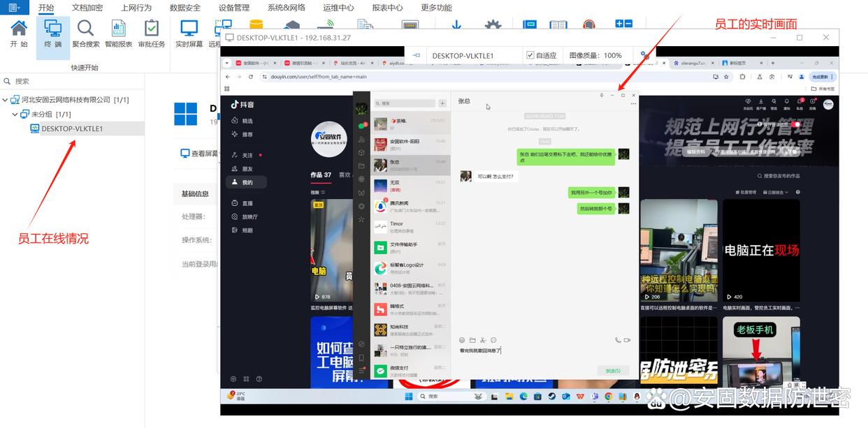The width and height of the screenshot is (868, 428).
Task: Click the Windows Start button in remote taskbar
Action: (x=410, y=396)
